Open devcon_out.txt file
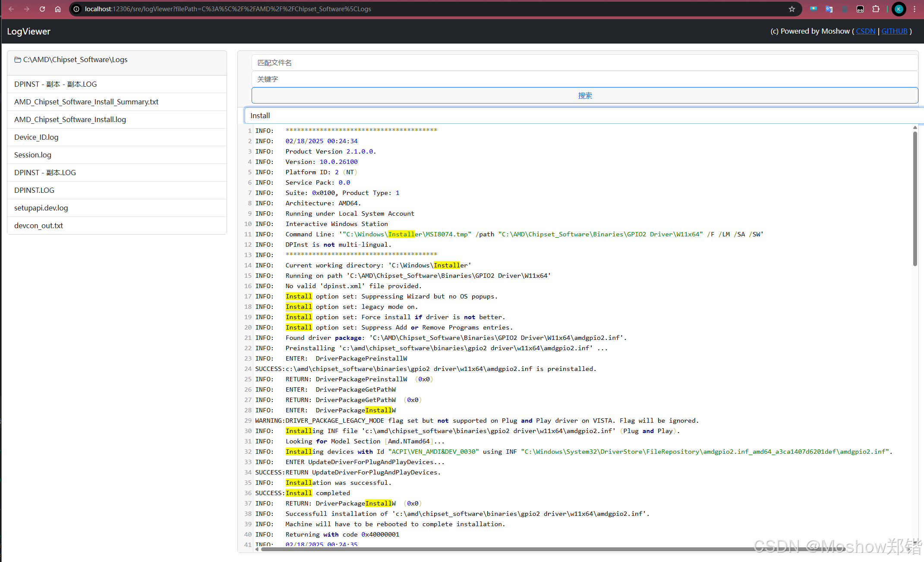This screenshot has height=562, width=924. click(x=117, y=226)
